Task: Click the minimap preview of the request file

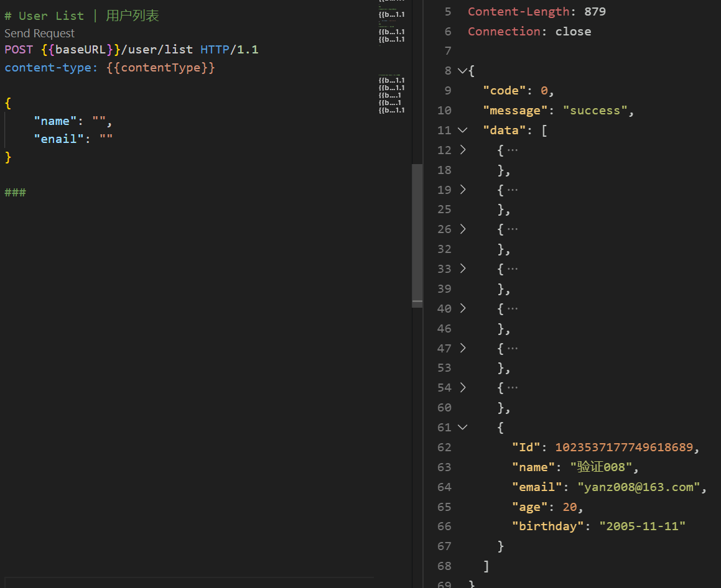Action: [x=392, y=62]
